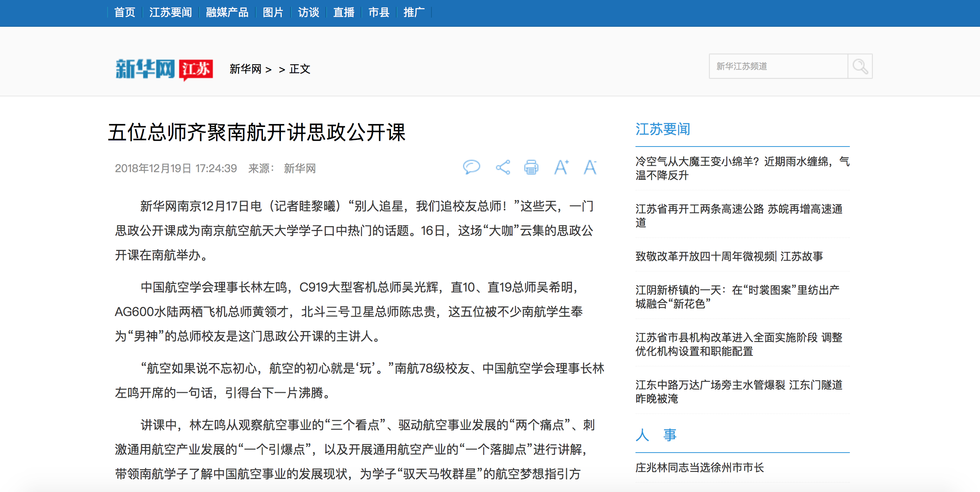Click the Xinhuanet Jiangsu logo
980x492 pixels.
click(164, 69)
